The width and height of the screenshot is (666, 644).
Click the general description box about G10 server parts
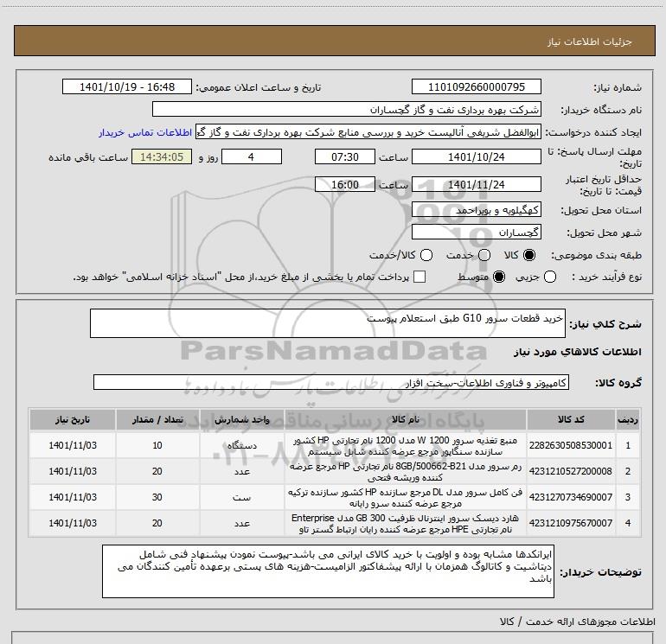[x=328, y=323]
